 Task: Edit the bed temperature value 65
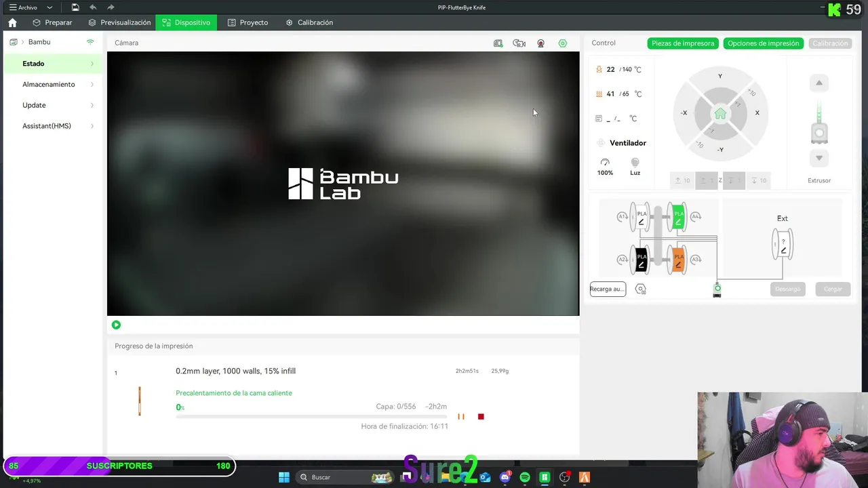[x=626, y=94]
